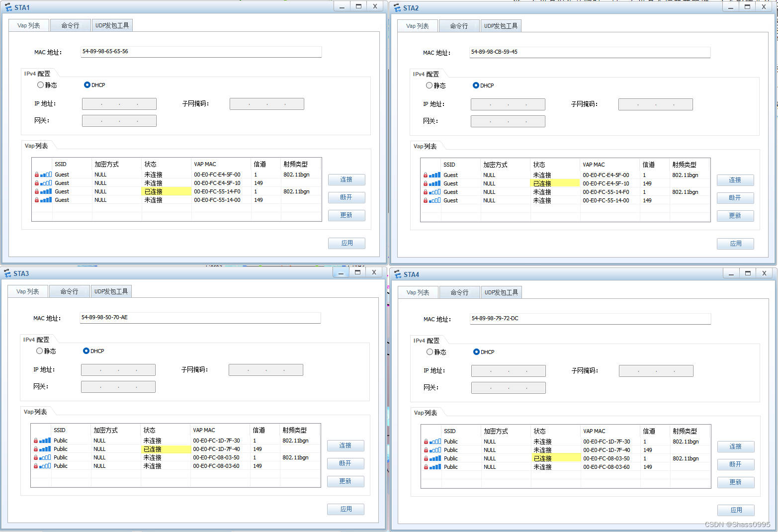Click lock icon of STA2 row 00-E0-FC-55-14-00
This screenshot has height=532, width=778.
[425, 200]
